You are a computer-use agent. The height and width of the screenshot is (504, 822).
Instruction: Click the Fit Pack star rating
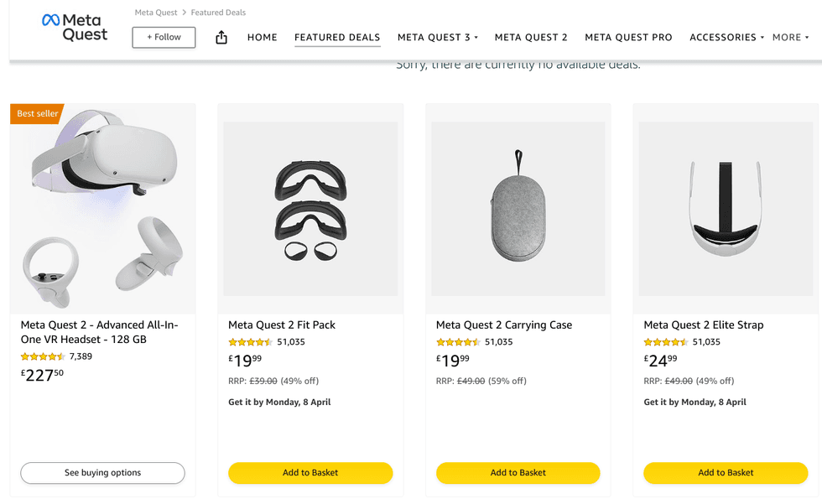pyautogui.click(x=250, y=342)
